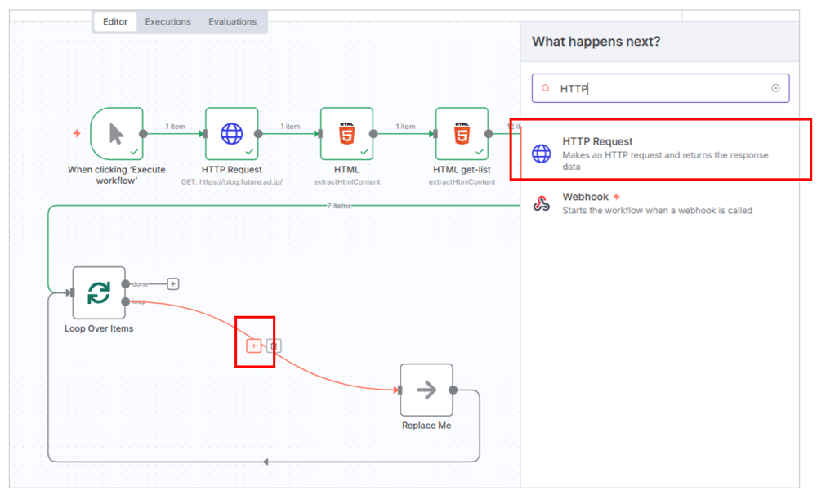Viewport: 817px width, 504px height.
Task: Click the first HTML node icon
Action: [x=346, y=133]
